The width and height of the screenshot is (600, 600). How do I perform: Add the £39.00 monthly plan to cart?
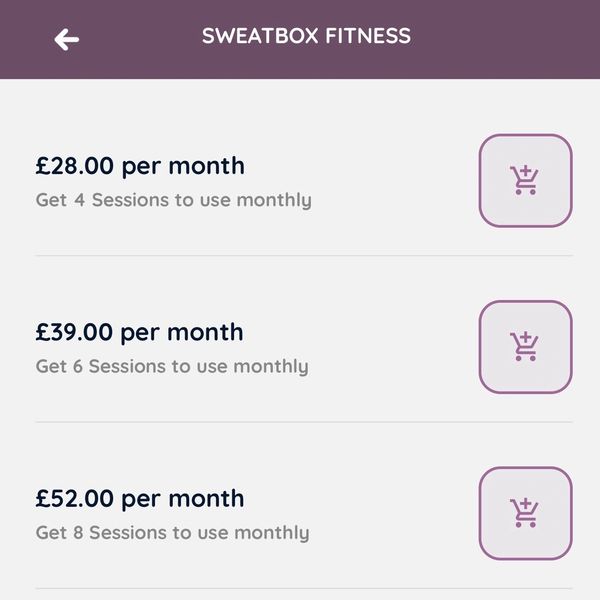(x=525, y=347)
